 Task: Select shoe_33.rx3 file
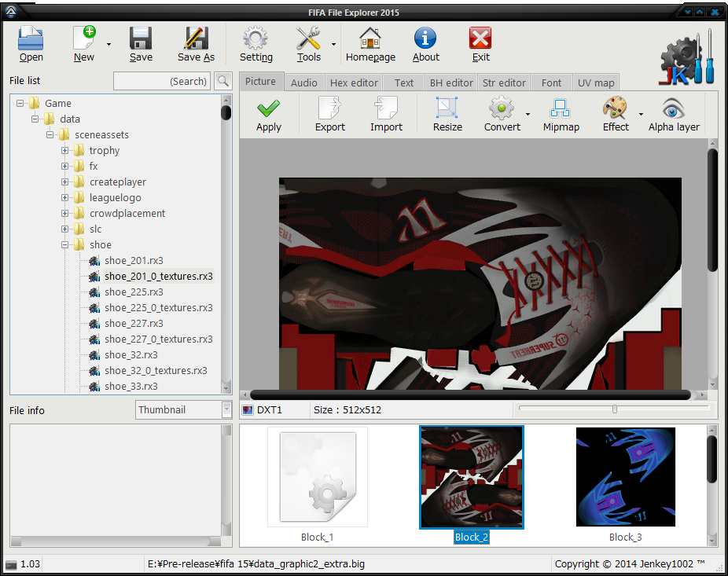coord(131,386)
